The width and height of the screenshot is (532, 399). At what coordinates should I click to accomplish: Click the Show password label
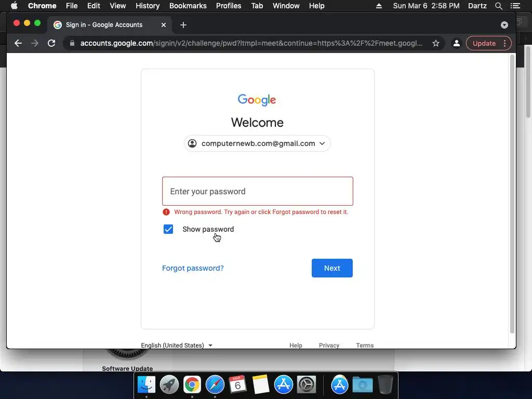point(208,229)
